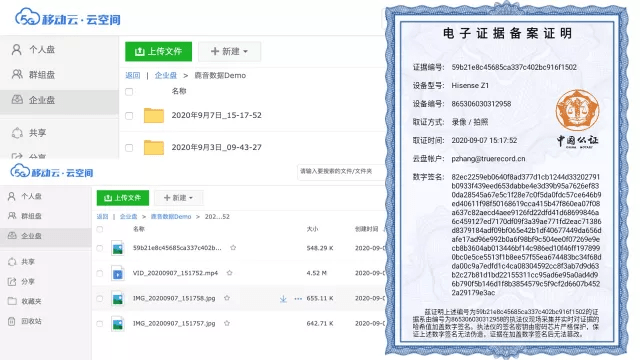Toggle the select-all checkbox above the folders
This screenshot has width=640, height=360.
(x=129, y=92)
